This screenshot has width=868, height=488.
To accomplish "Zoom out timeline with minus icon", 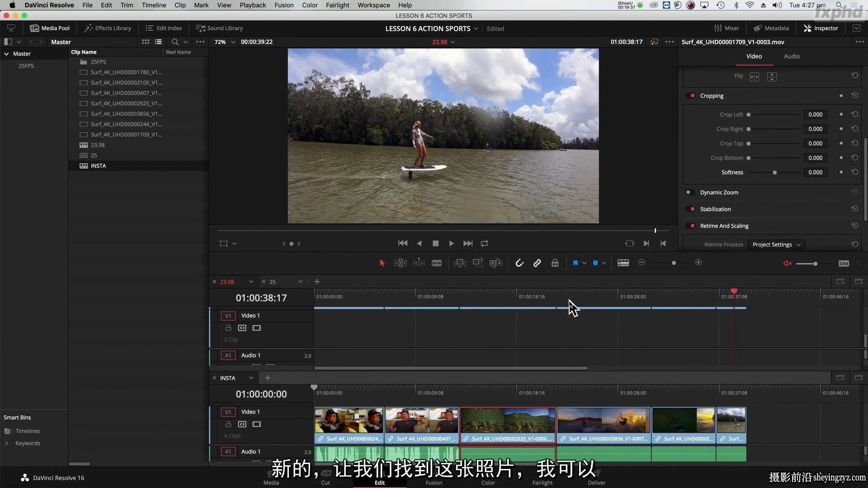I will (642, 263).
